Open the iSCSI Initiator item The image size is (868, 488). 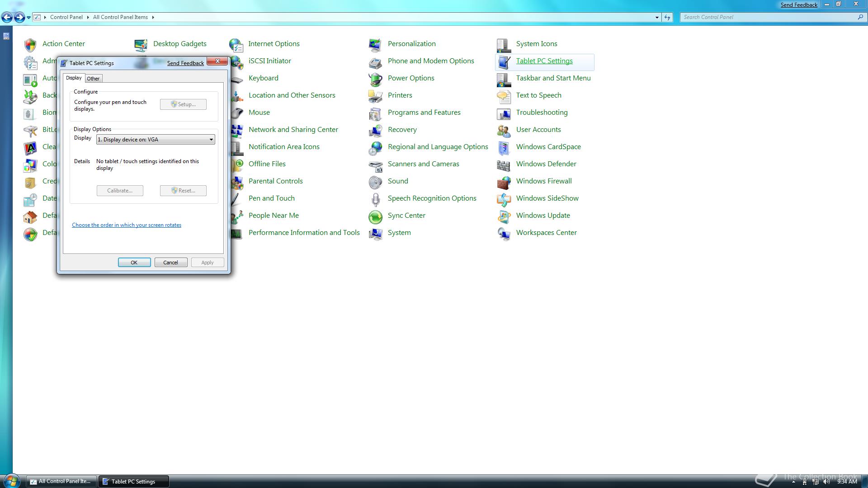269,61
